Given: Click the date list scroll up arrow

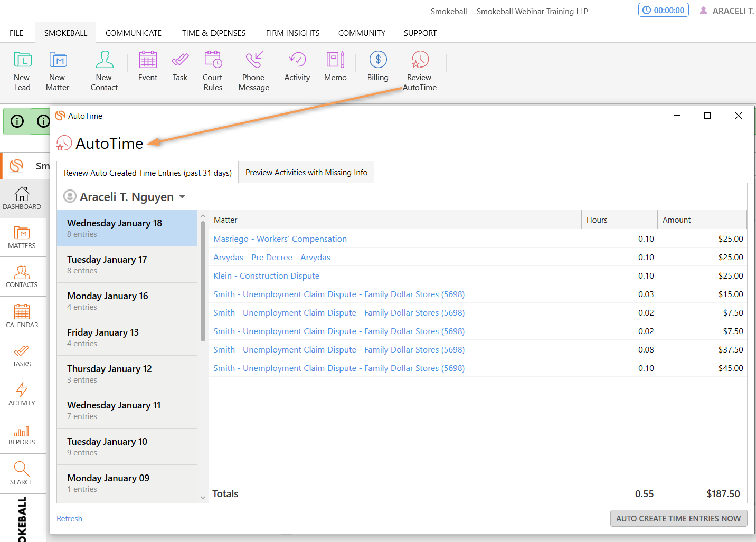Looking at the screenshot, I should pyautogui.click(x=203, y=216).
